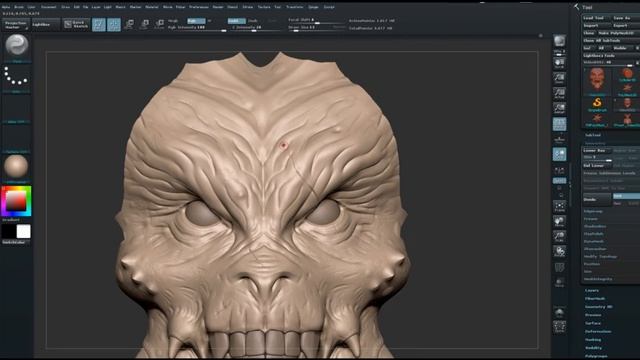Expand the Layers section
The image size is (640, 360).
592,290
